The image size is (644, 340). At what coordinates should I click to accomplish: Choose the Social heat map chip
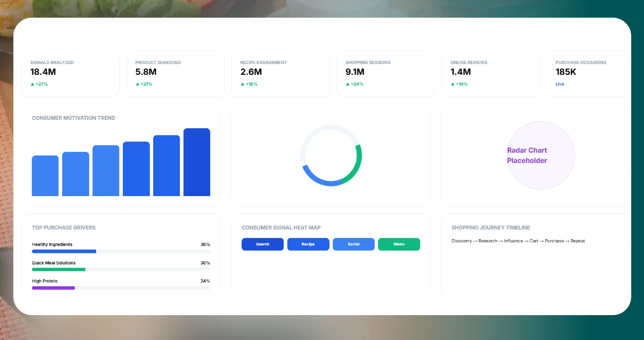(354, 244)
